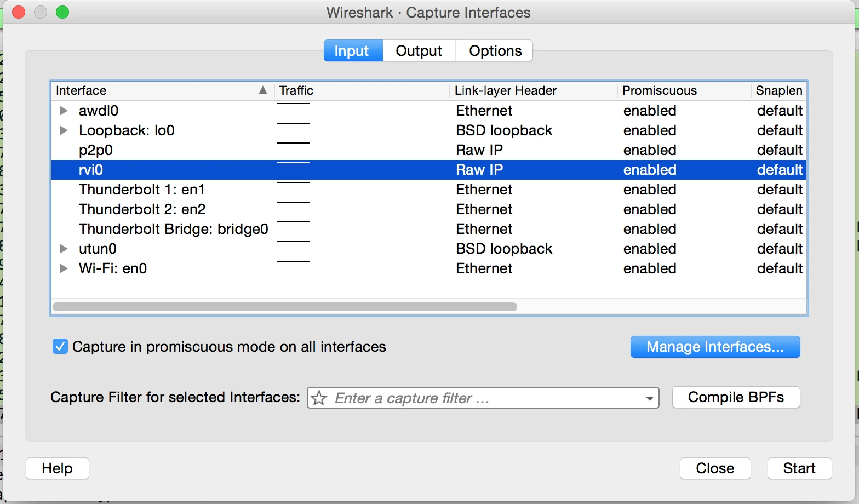Click promiscuous enabled cell for Wi-Fi: en0
The image size is (859, 504).
click(x=650, y=268)
